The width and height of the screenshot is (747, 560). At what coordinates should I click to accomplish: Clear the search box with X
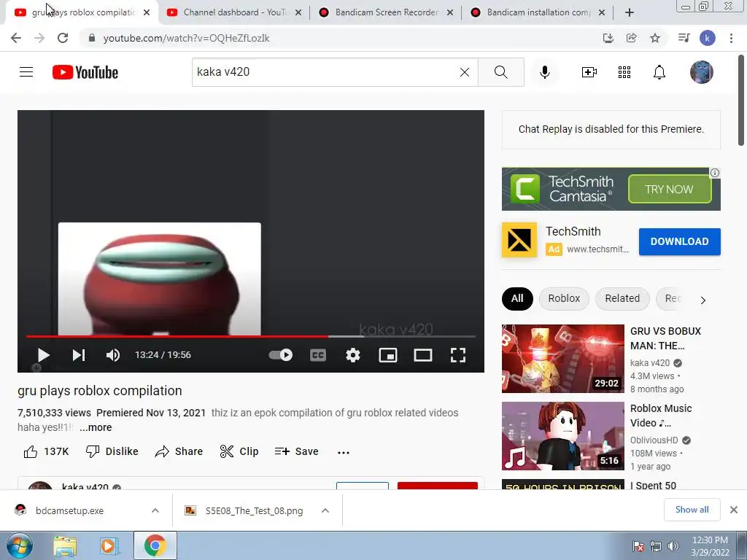click(465, 72)
